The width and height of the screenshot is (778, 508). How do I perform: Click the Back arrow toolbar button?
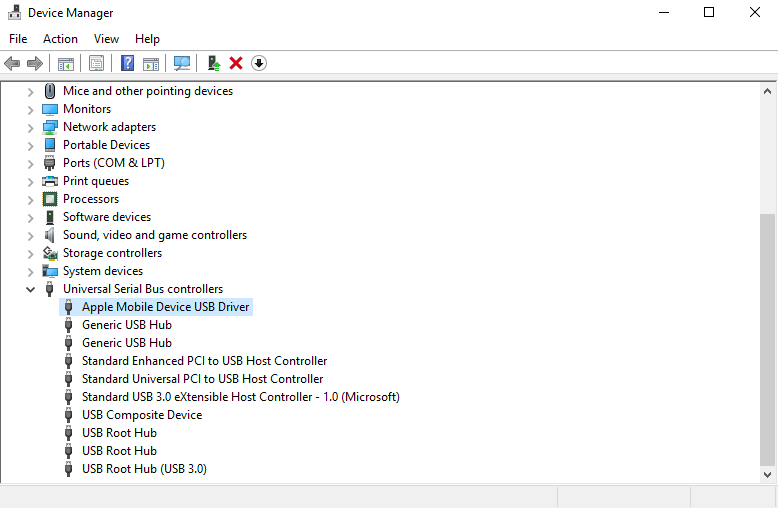(x=12, y=63)
